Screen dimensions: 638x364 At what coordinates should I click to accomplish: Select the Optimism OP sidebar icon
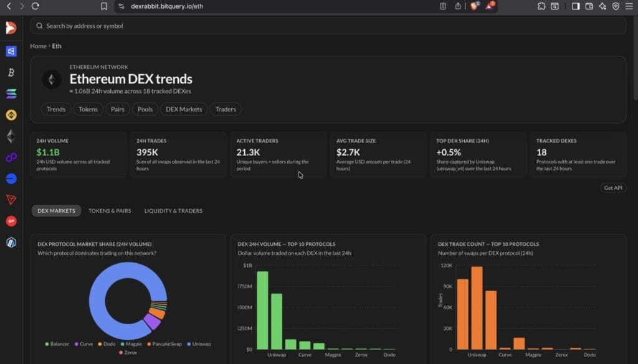[11, 220]
